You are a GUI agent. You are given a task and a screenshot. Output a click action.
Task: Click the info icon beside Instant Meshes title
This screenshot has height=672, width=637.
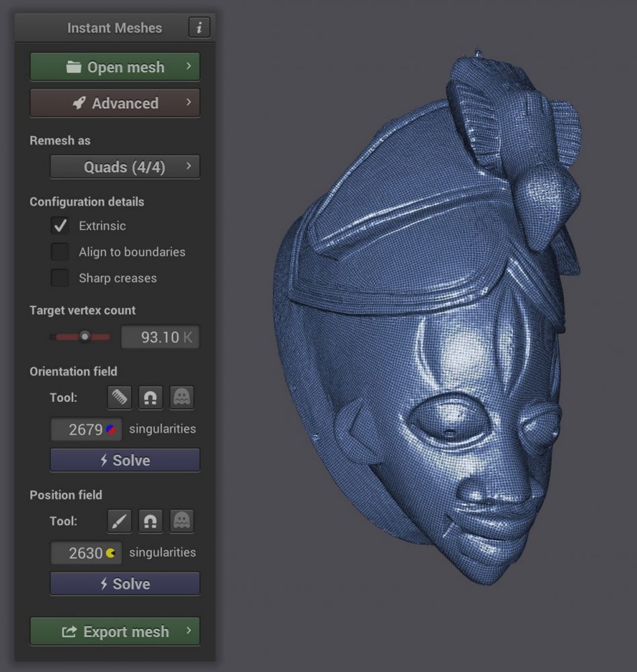click(199, 28)
